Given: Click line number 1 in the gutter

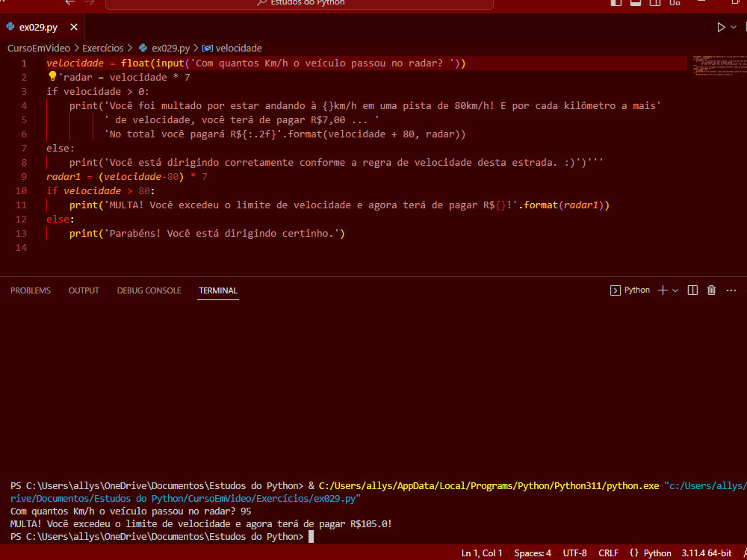Looking at the screenshot, I should [23, 63].
